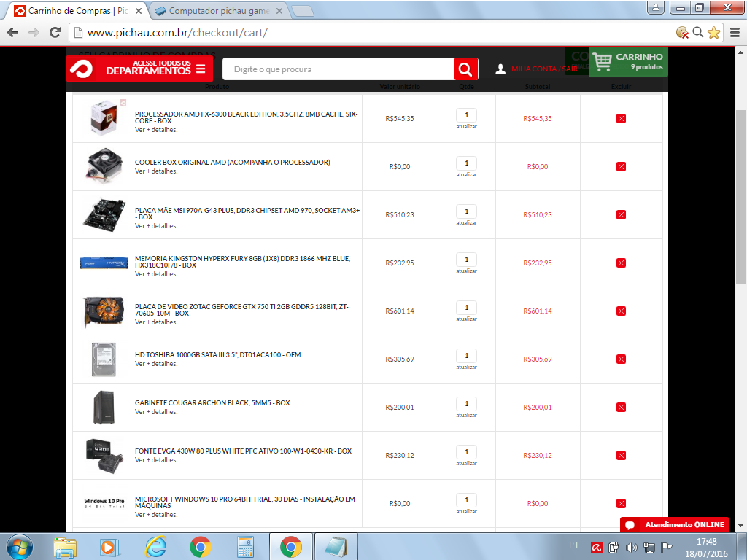The height and width of the screenshot is (560, 747).
Task: Click quantity field for Windows 10 Pro
Action: pos(466,499)
